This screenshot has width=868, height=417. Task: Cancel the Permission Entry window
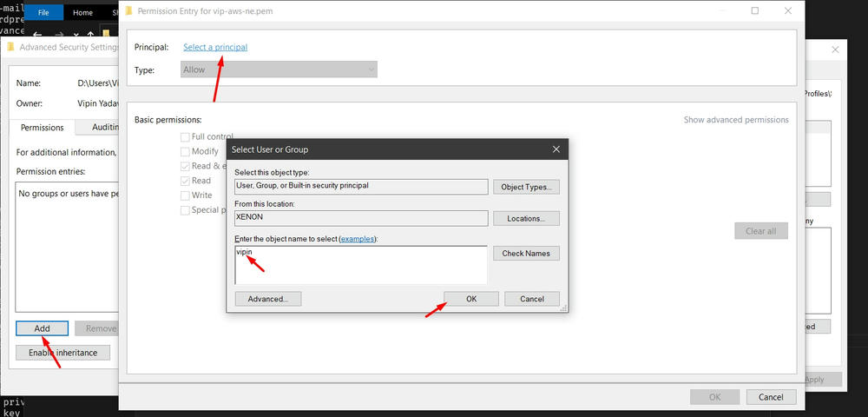[x=771, y=397]
